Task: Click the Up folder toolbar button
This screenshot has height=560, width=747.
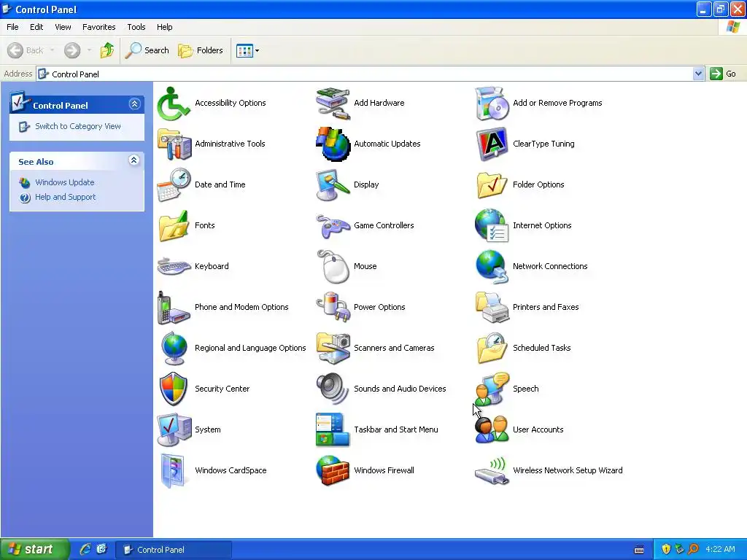Action: 107,50
